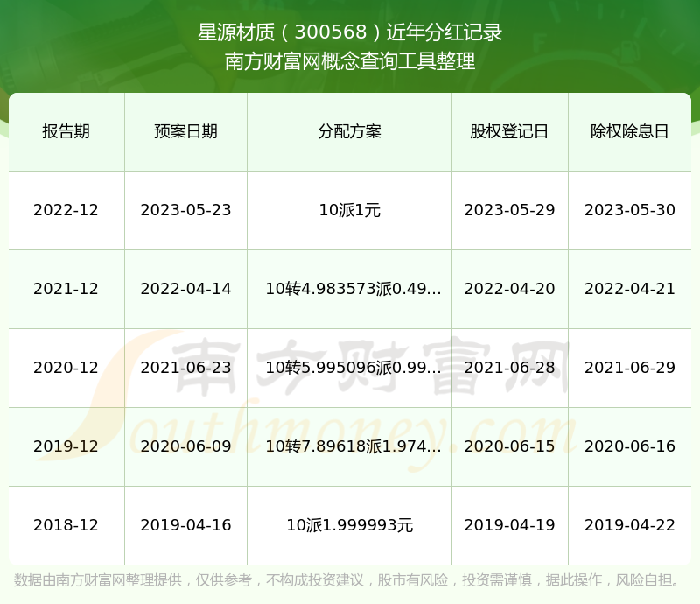Select proposal date 2022-04-14

click(185, 289)
